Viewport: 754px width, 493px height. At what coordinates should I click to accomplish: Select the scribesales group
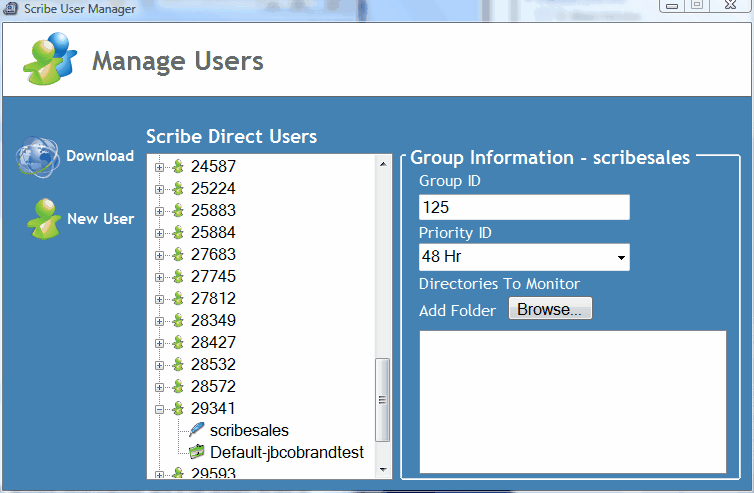click(249, 430)
